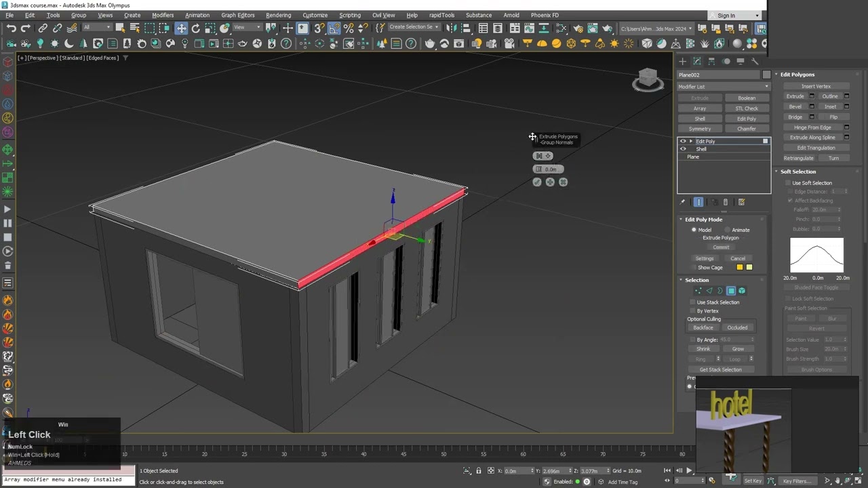
Task: Click the Bevel button in Edit Polygons
Action: tap(795, 106)
